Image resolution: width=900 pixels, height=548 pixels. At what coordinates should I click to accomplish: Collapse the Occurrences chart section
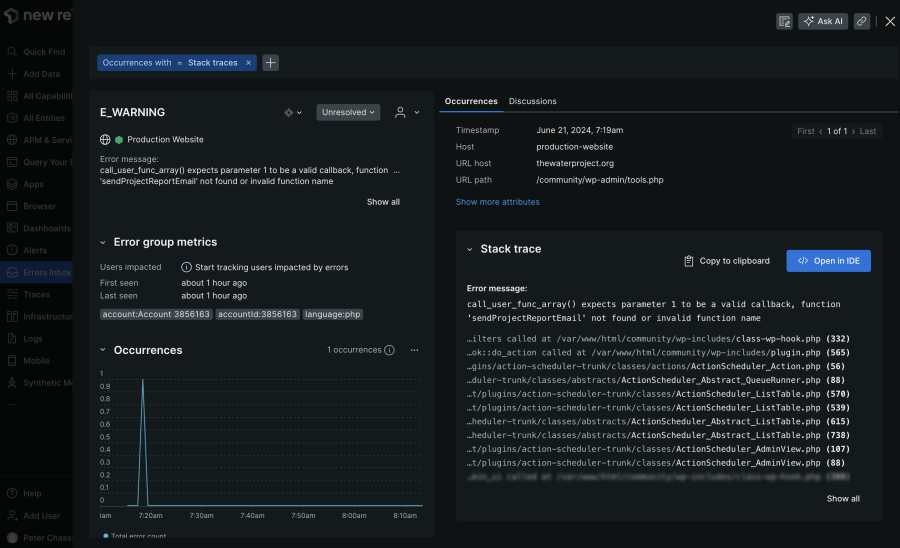(x=103, y=350)
